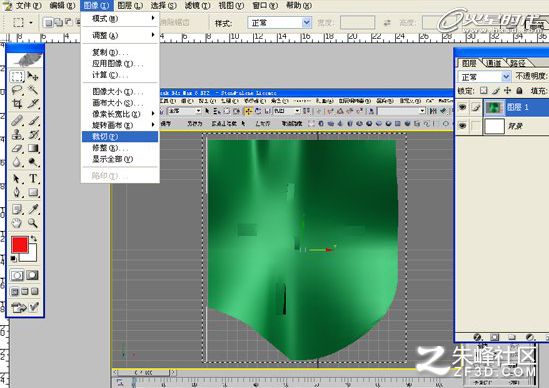Toggle visibility of the 背景 layer

(463, 125)
